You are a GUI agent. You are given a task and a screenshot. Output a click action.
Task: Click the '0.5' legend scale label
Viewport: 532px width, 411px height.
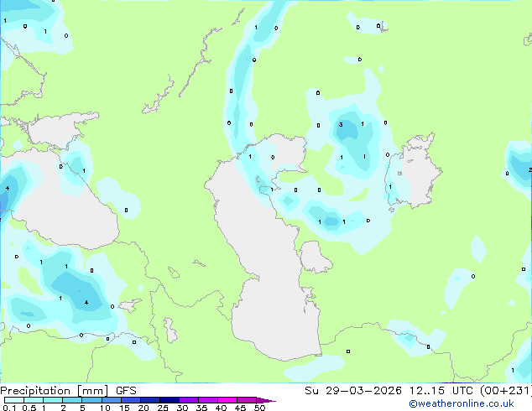(x=29, y=408)
